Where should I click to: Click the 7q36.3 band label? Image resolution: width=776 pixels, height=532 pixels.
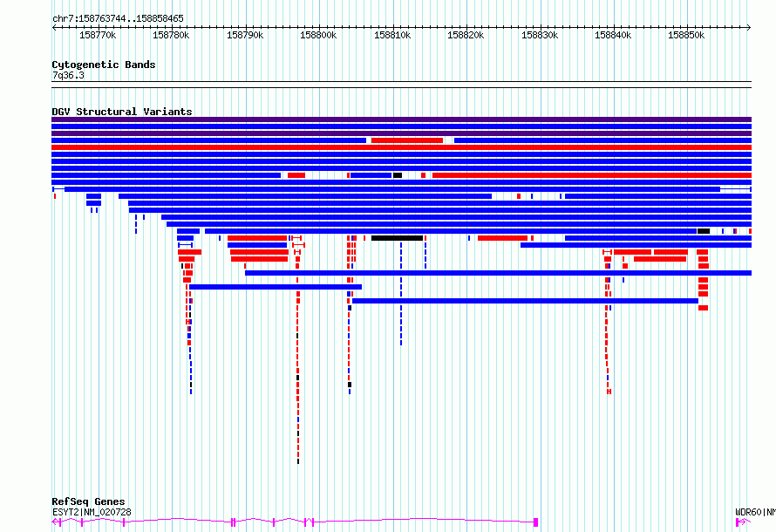click(68, 75)
